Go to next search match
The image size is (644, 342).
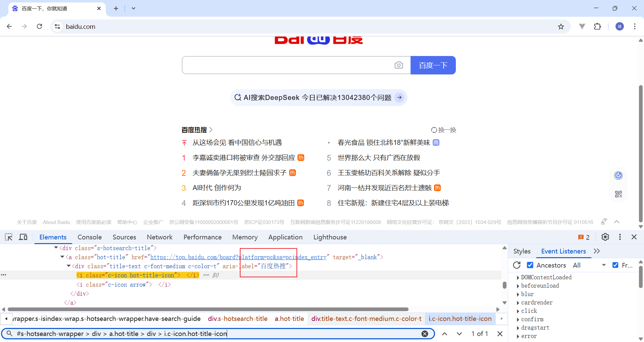[459, 334]
